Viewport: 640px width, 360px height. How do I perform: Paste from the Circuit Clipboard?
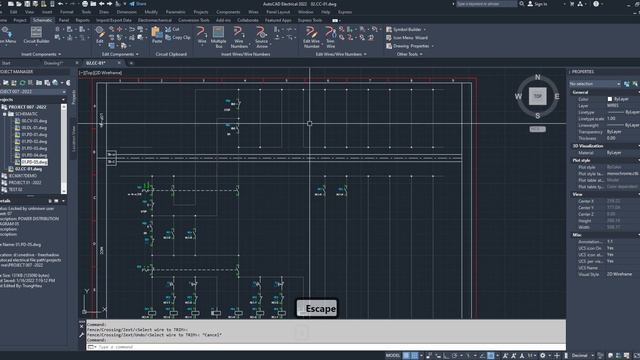[x=157, y=35]
